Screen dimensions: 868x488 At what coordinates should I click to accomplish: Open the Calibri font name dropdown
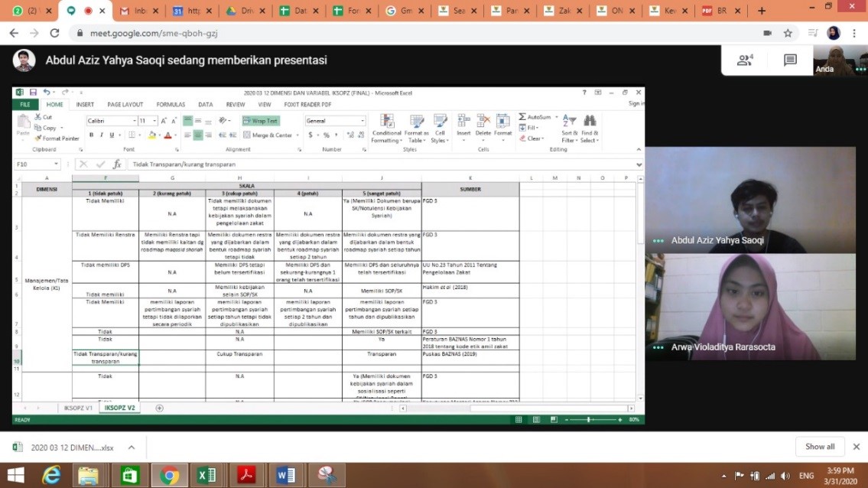134,121
